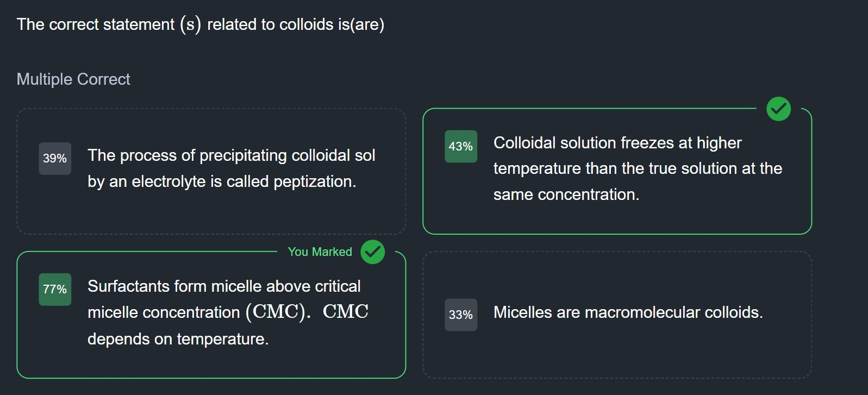
Task: Click 'Surfactants form micelle above critical' line
Action: coord(224,286)
